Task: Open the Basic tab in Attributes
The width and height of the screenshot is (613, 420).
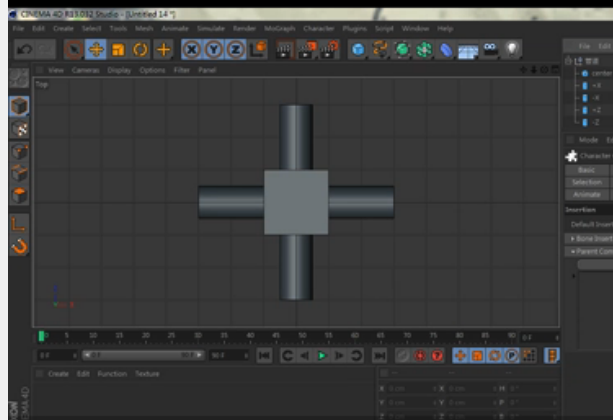Action: 586,170
